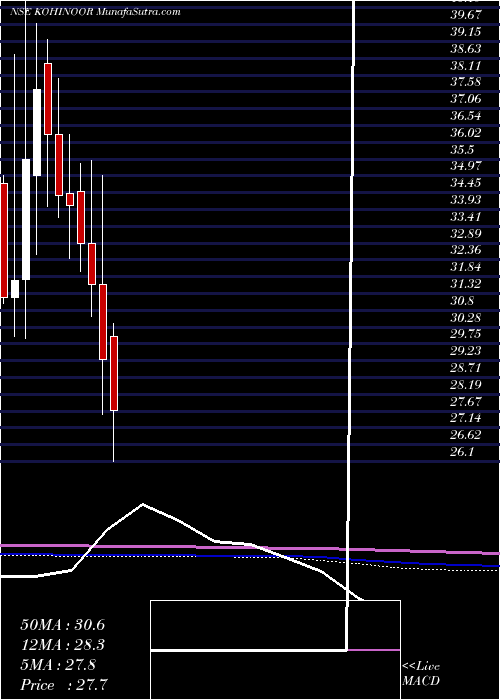
Task: Select the 35.5 price axis label
Action: (462, 150)
